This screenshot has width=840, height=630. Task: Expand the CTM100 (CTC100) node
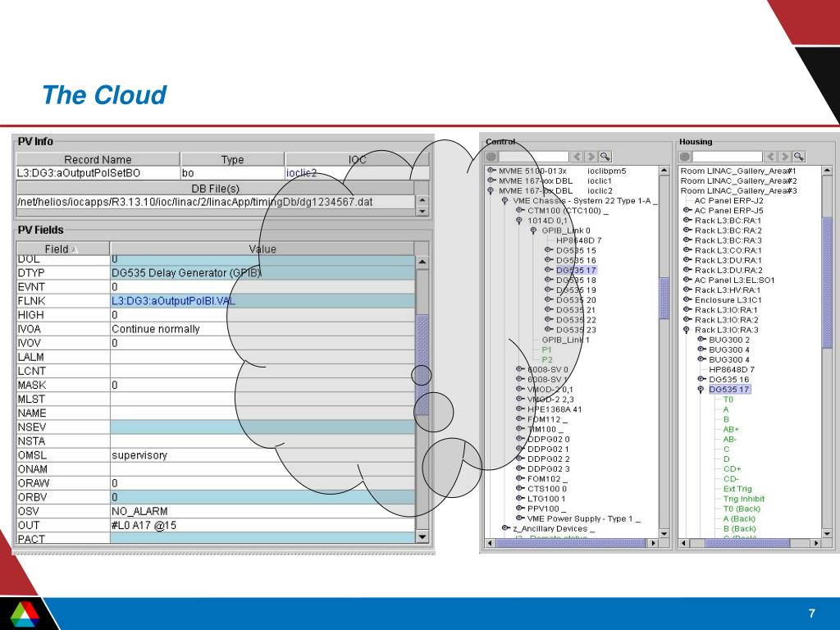(x=519, y=211)
